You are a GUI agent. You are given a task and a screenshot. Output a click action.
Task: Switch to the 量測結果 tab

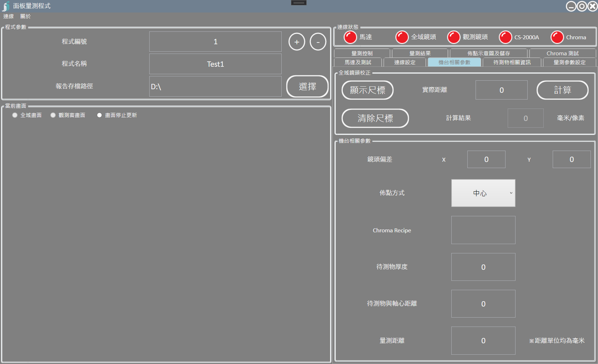pos(420,53)
